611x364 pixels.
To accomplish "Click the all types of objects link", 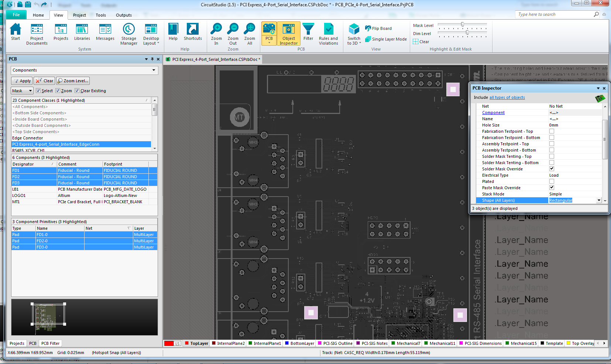I will [507, 97].
